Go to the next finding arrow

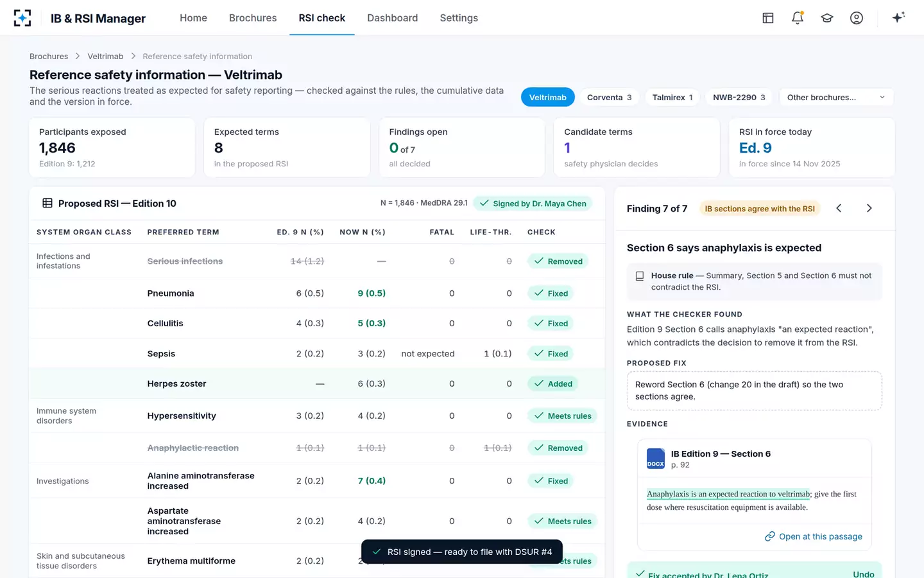coord(869,208)
